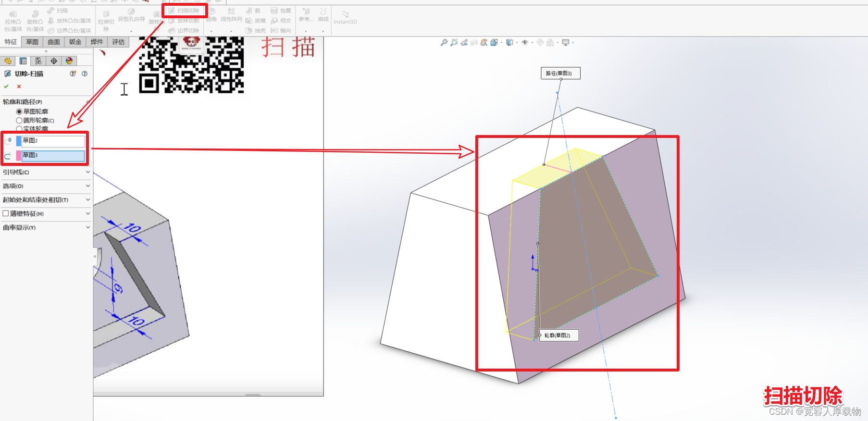The height and width of the screenshot is (421, 868).
Task: Select the Fillet (圆角) tool
Action: [211, 15]
